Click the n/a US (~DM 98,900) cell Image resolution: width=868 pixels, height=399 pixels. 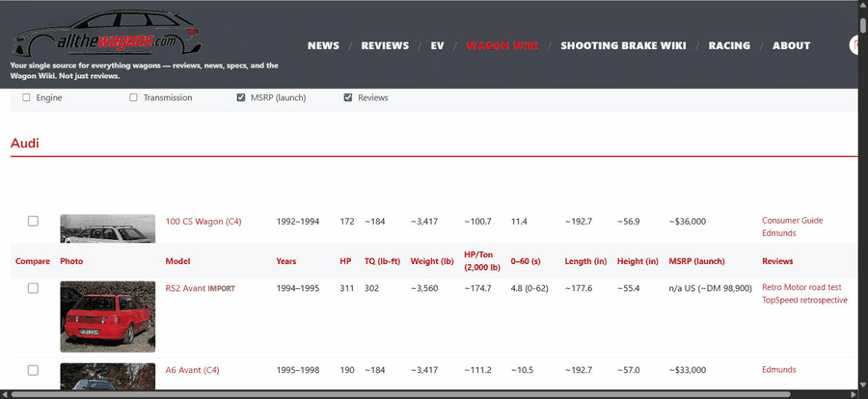click(x=710, y=288)
